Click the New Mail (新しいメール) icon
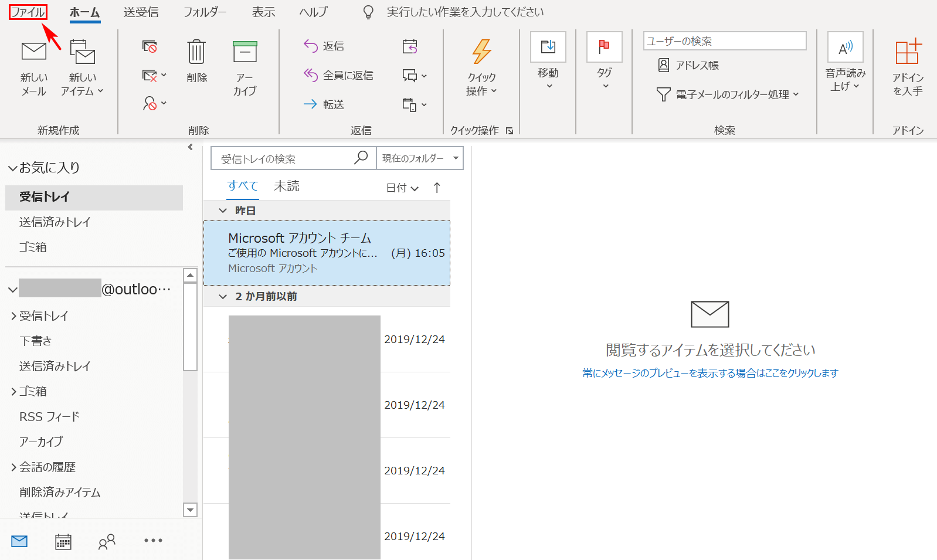Image resolution: width=937 pixels, height=560 pixels. (34, 52)
